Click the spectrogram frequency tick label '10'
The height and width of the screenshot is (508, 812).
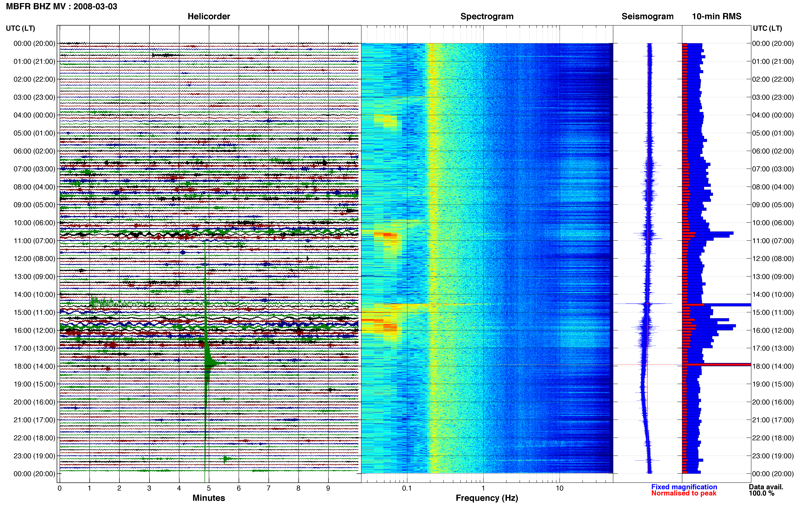point(559,488)
